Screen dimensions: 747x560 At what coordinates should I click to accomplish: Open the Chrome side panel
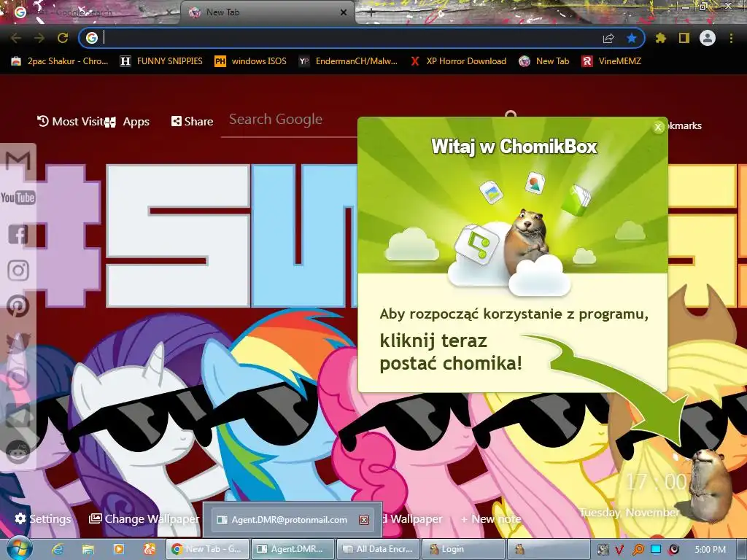(x=684, y=38)
